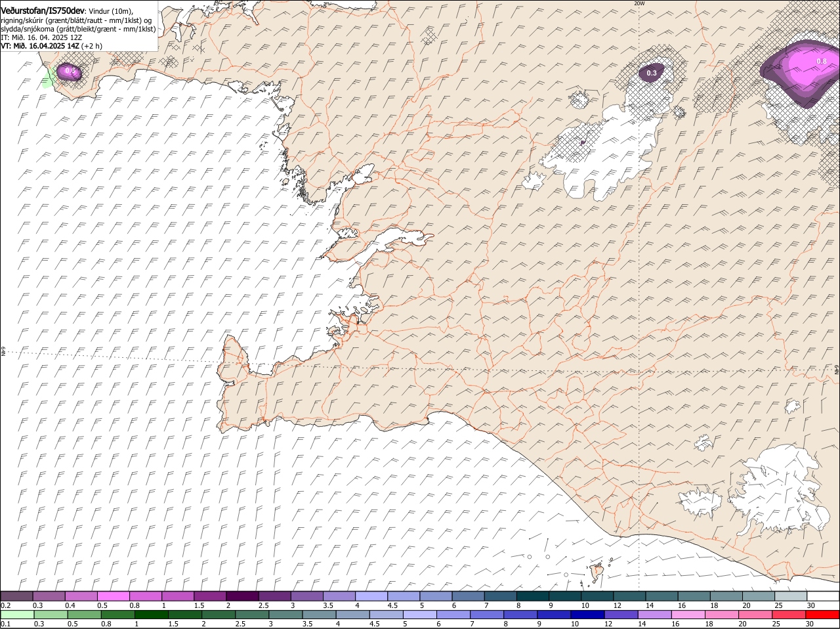Click the 'IT: Mið. 16. 04. 2025 12Z' line
Image resolution: width=840 pixels, height=629 pixels.
point(41,37)
